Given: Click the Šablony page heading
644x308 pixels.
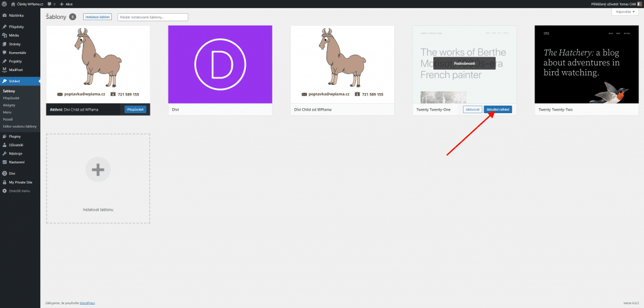Looking at the screenshot, I should tap(56, 17).
